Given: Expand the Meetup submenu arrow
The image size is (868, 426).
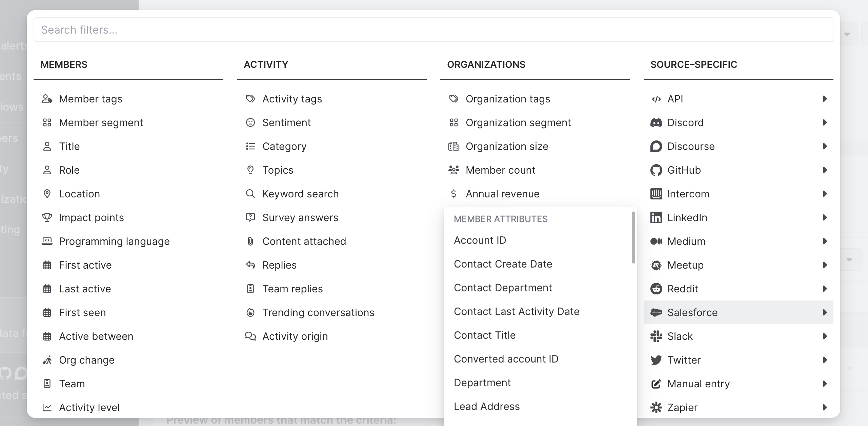Looking at the screenshot, I should coord(825,265).
